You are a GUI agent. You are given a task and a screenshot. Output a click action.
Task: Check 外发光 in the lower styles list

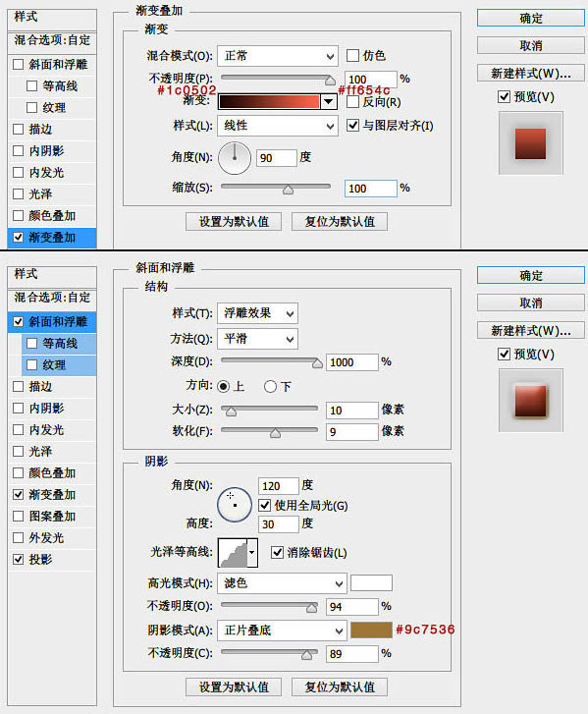tap(19, 538)
